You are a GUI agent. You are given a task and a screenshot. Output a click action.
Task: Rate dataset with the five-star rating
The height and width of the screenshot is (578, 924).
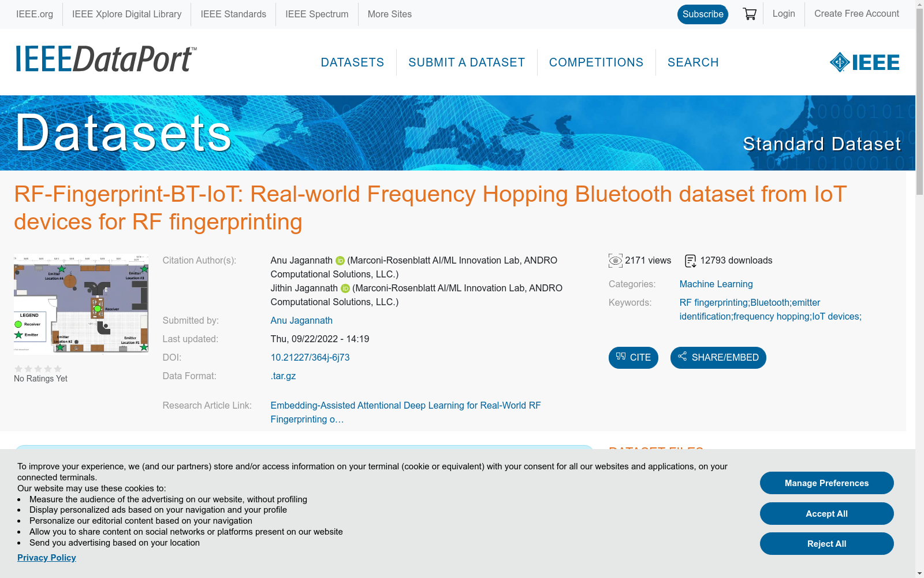point(38,369)
